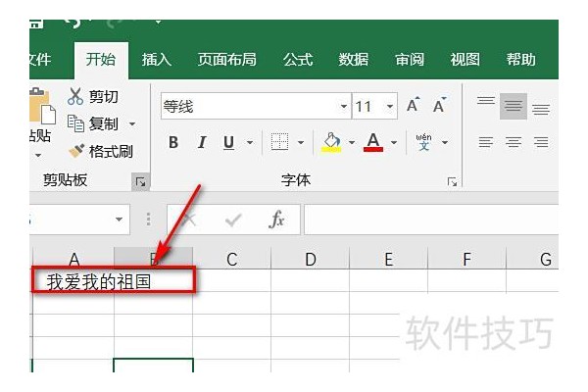Open the clipboard (剪贴板) dialog launcher
The height and width of the screenshot is (392, 588).
[x=141, y=182]
